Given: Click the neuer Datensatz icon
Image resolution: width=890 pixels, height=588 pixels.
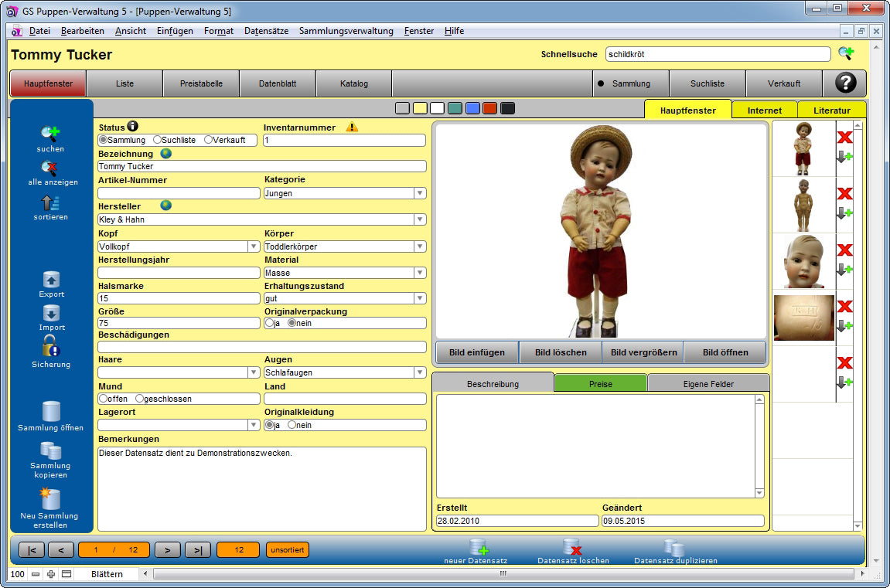Looking at the screenshot, I should pyautogui.click(x=479, y=547).
